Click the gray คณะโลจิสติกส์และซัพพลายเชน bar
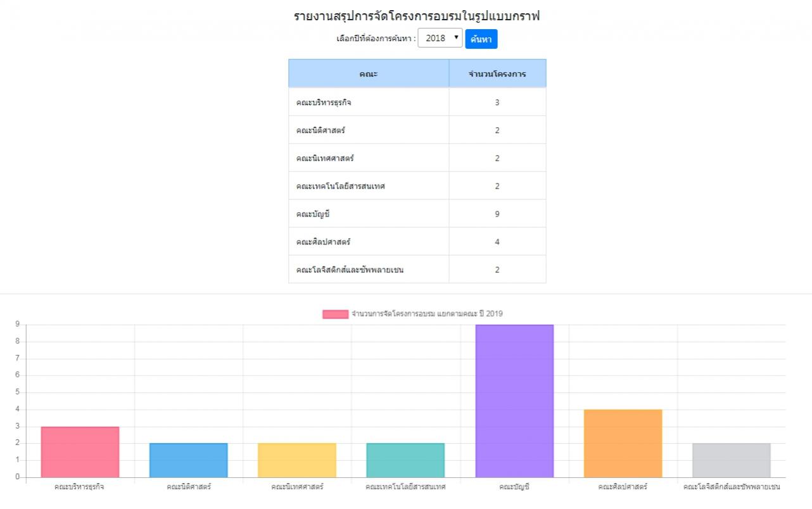Screen dimensions: 812x509 (732, 460)
